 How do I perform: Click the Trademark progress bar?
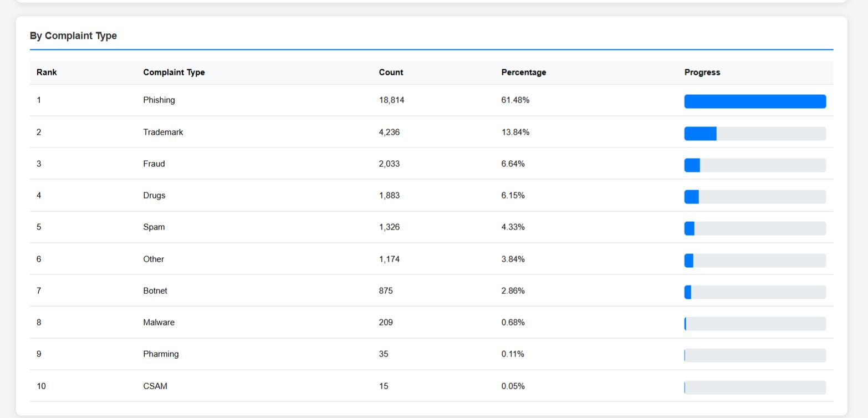pyautogui.click(x=755, y=133)
